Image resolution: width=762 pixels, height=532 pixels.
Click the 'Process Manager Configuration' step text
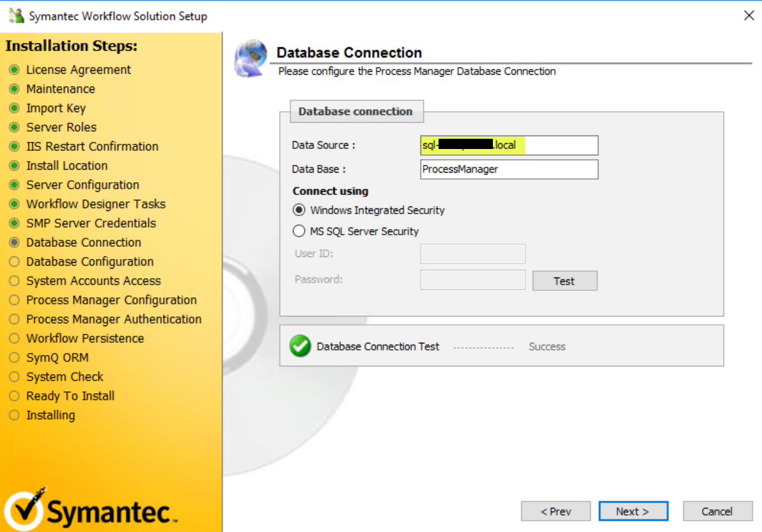tap(111, 301)
